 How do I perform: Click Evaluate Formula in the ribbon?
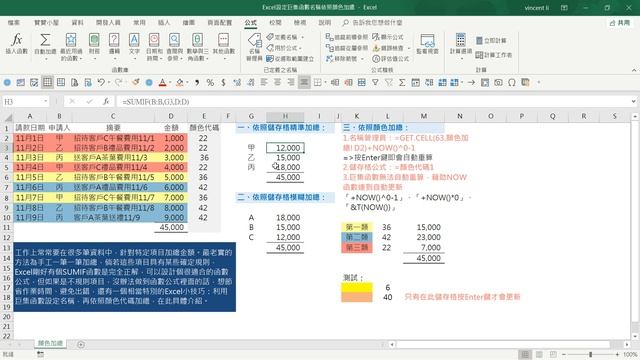[390, 59]
